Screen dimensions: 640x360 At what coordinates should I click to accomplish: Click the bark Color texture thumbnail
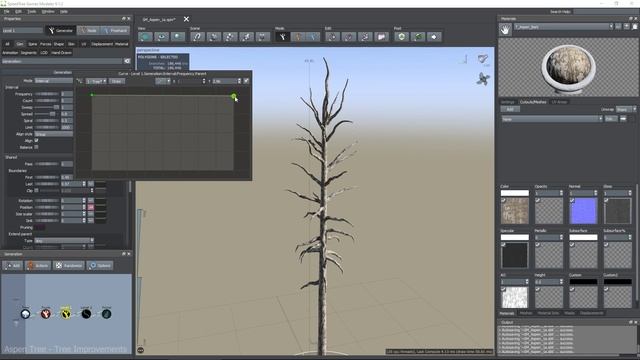(x=515, y=211)
